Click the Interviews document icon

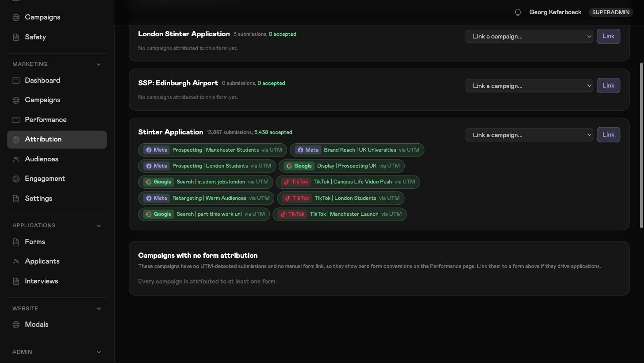point(16,281)
